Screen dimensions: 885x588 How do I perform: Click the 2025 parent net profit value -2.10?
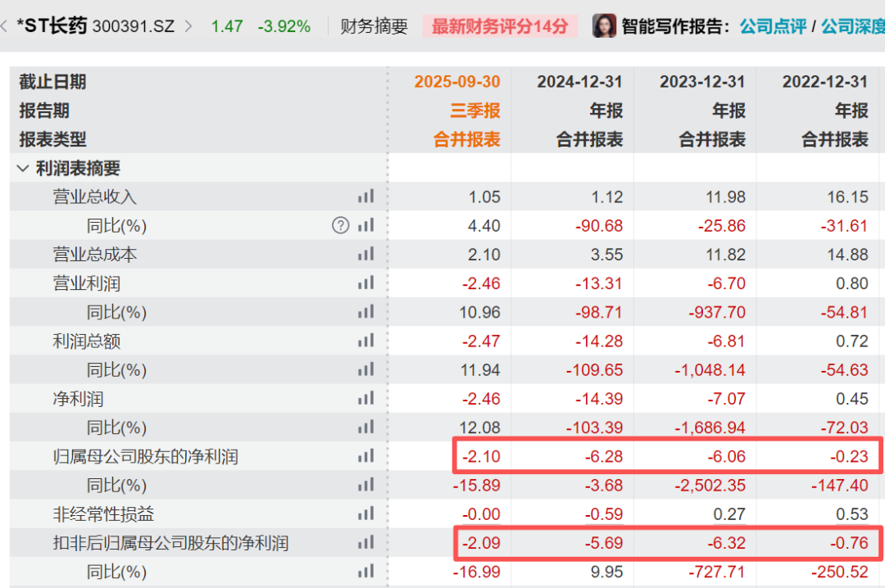point(481,456)
